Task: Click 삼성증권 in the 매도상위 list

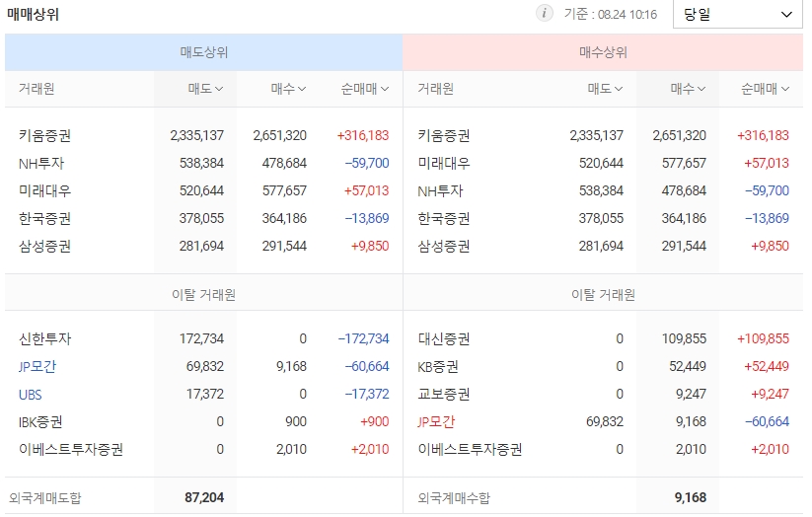Action: tap(44, 246)
